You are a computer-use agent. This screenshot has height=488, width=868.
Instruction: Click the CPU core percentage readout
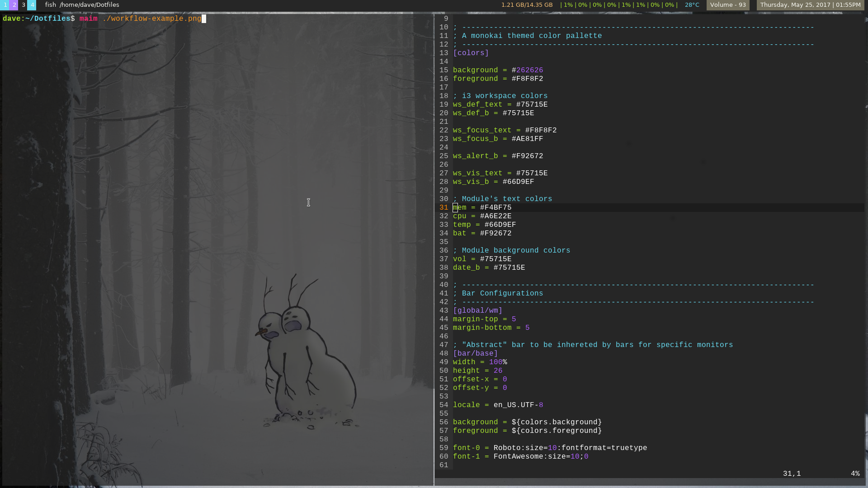click(x=618, y=5)
